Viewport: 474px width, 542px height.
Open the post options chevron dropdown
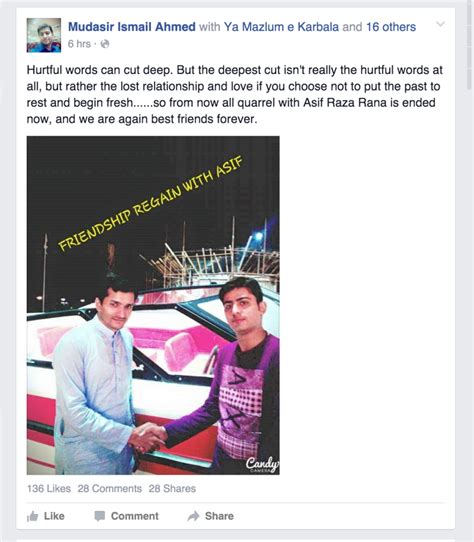440,24
